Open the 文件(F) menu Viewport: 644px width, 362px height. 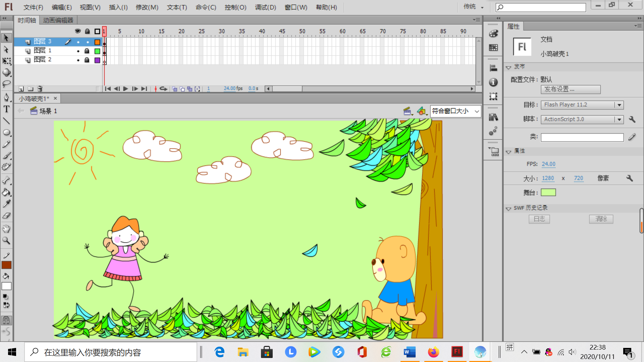tap(33, 7)
